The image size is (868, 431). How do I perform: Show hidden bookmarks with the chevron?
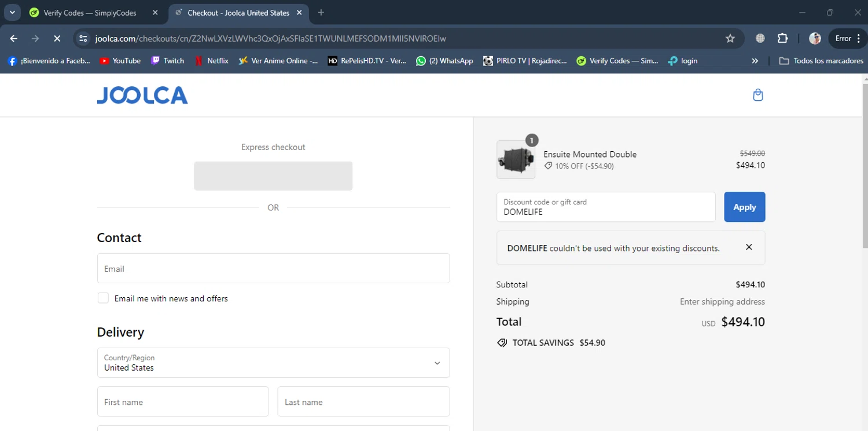[x=755, y=61]
